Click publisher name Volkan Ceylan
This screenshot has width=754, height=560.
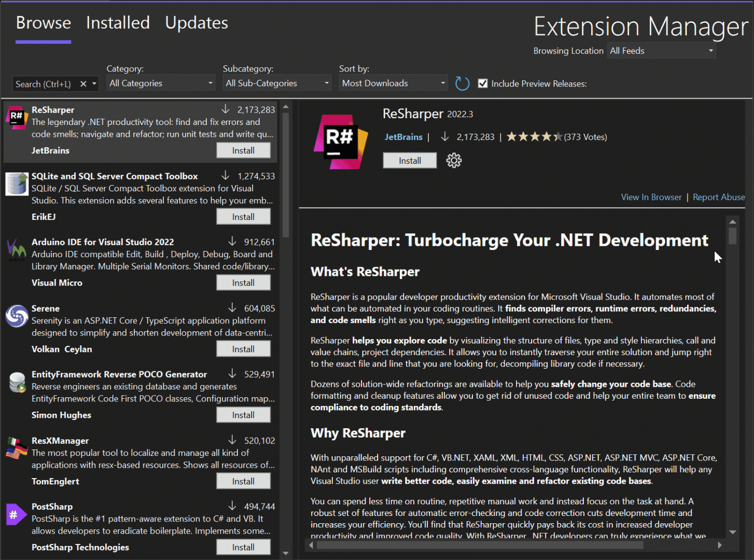point(62,349)
